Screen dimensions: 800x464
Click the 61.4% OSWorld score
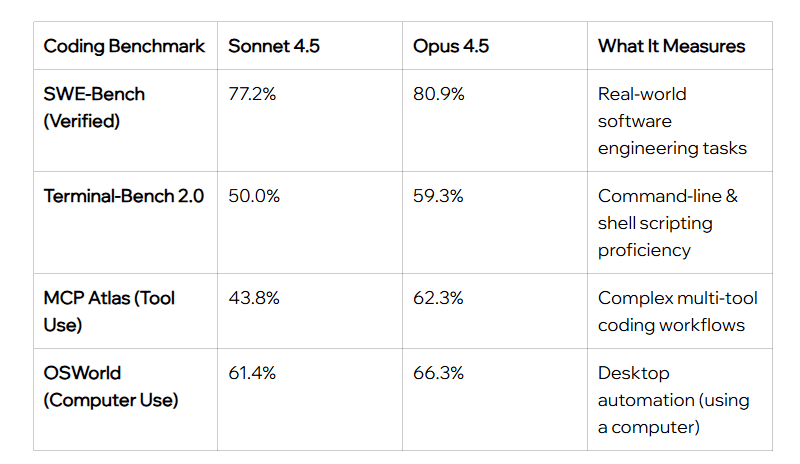coord(252,373)
